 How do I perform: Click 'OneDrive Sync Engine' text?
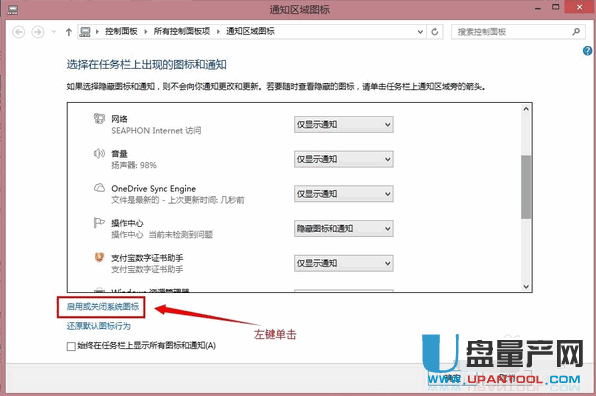(154, 188)
